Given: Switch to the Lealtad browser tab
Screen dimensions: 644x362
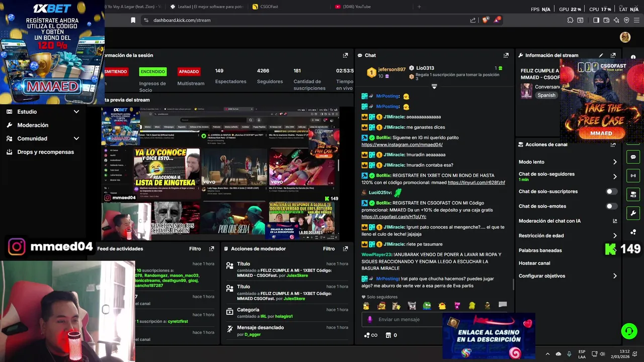Looking at the screenshot, I should pyautogui.click(x=206, y=7).
